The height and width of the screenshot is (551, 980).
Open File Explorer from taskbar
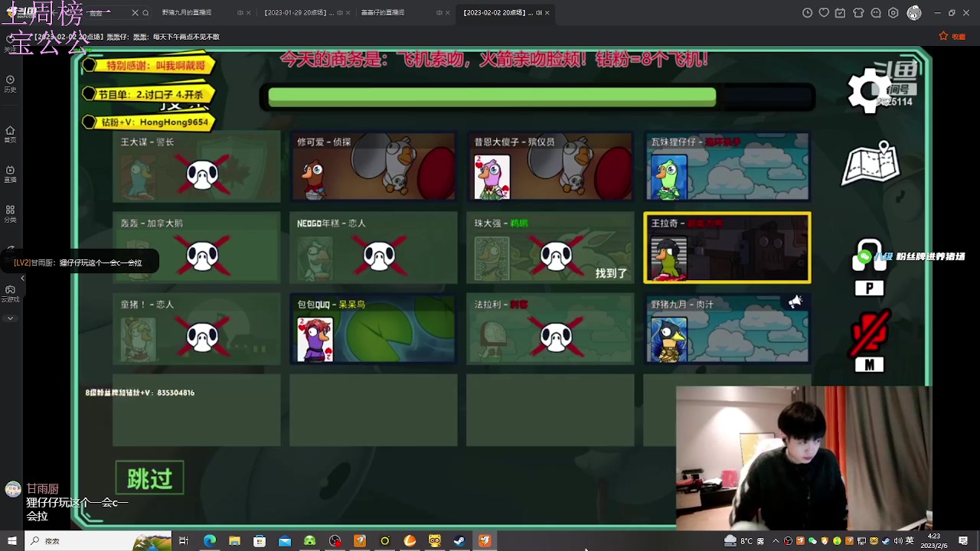pyautogui.click(x=234, y=541)
